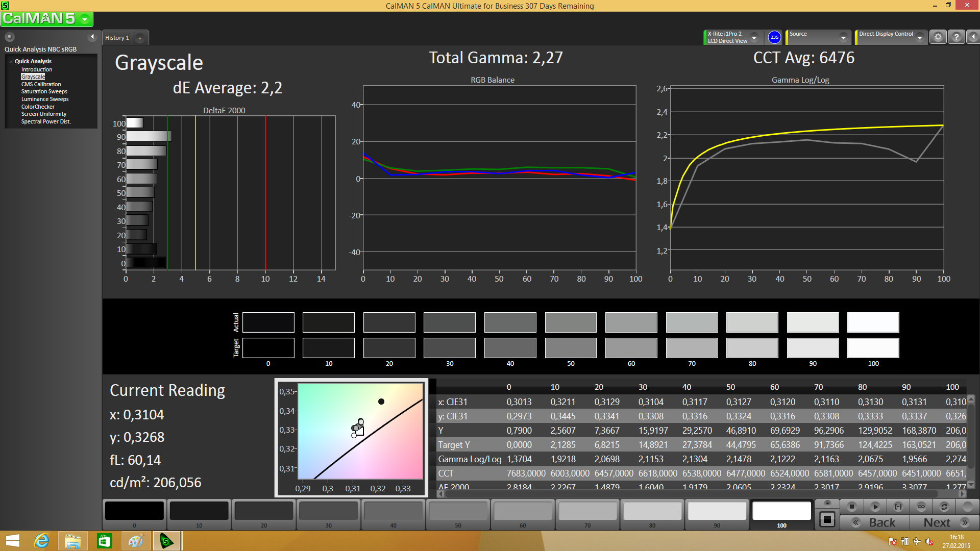
Task: Open the Direct Display Control dropdown
Action: click(920, 37)
